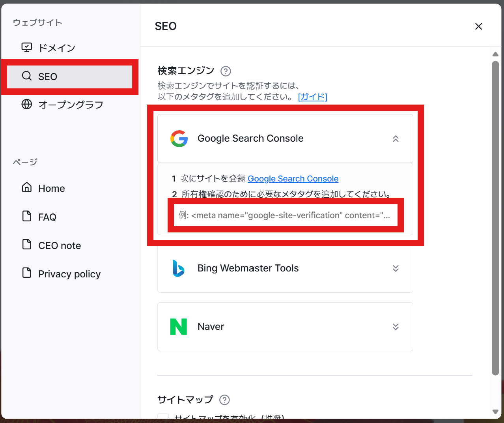The height and width of the screenshot is (423, 504).
Task: Open the FAQ page entry
Action: tap(70, 217)
